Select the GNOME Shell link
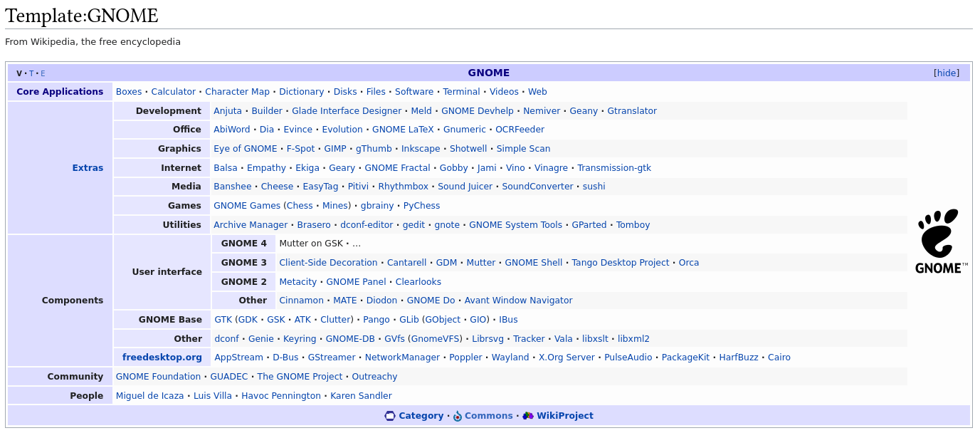The image size is (980, 433). point(533,263)
